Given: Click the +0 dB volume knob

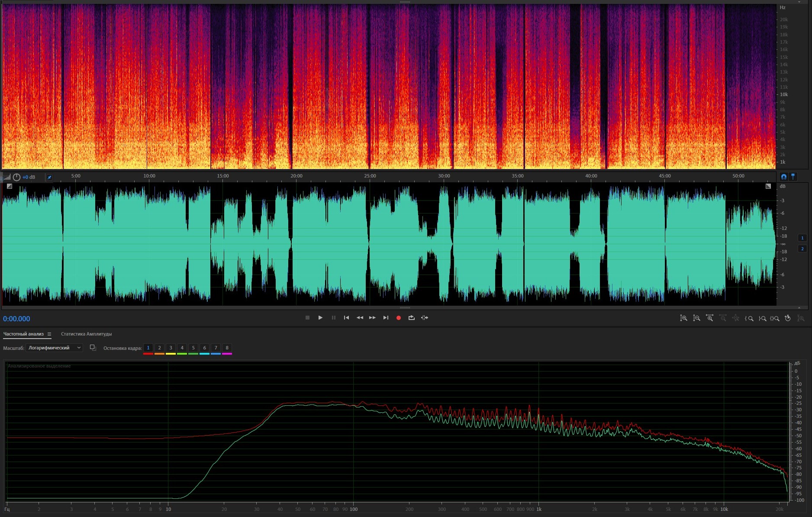Looking at the screenshot, I should 16,177.
